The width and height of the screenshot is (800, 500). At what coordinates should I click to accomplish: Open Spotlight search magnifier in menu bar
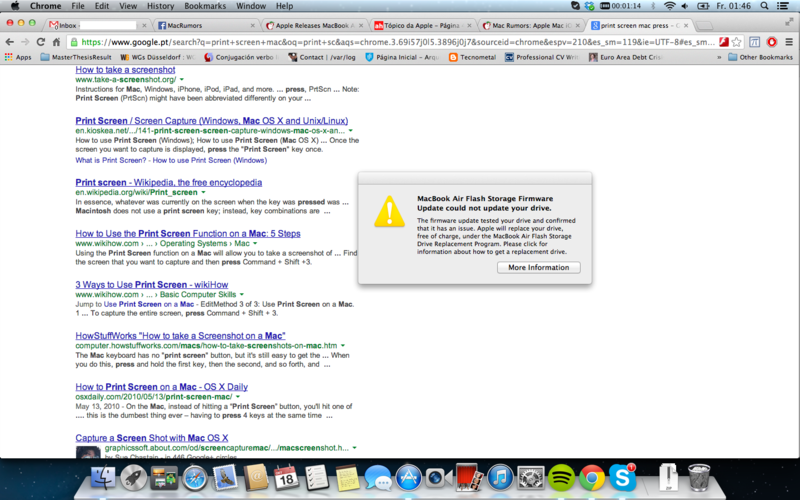coord(764,6)
